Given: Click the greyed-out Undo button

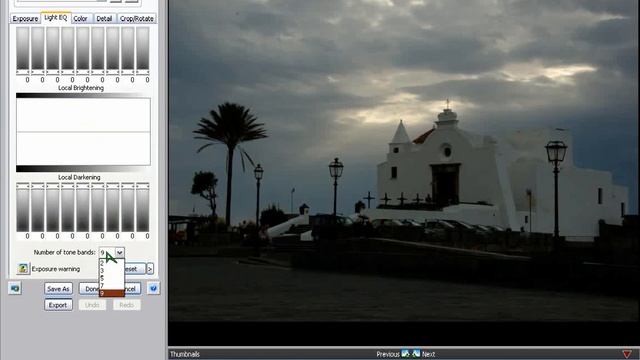Looking at the screenshot, I should pyautogui.click(x=92, y=305).
